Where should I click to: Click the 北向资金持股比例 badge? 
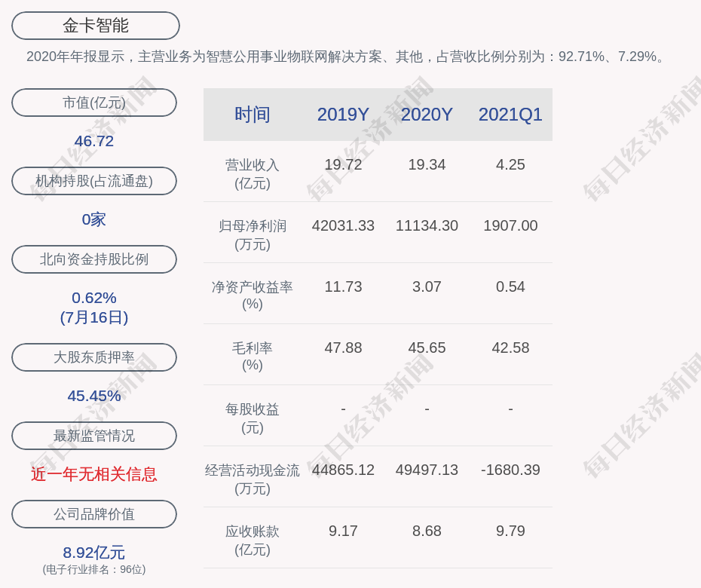point(93,259)
